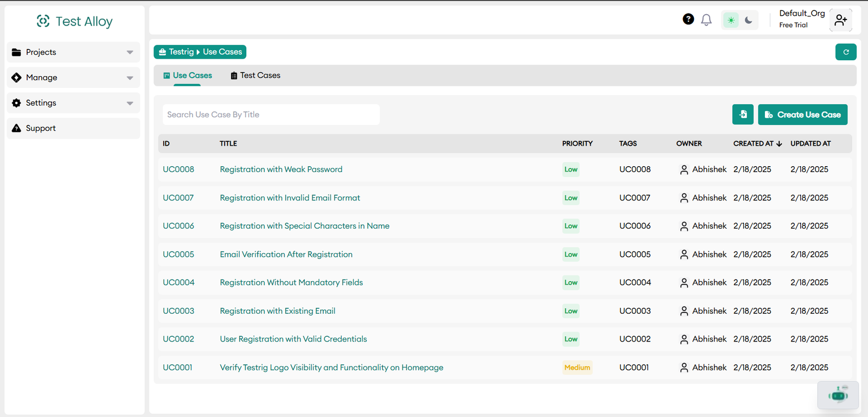Image resolution: width=868 pixels, height=417 pixels.
Task: Click the Projects folder icon
Action: pyautogui.click(x=17, y=52)
